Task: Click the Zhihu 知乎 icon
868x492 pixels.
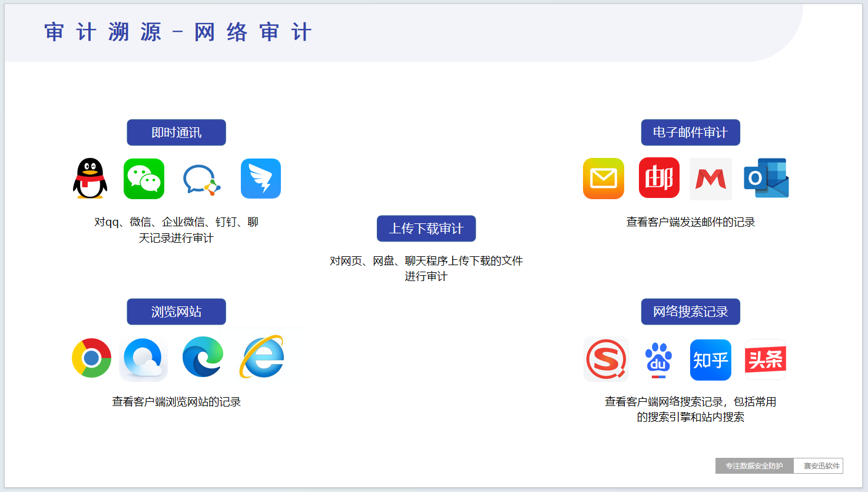Action: 711,360
